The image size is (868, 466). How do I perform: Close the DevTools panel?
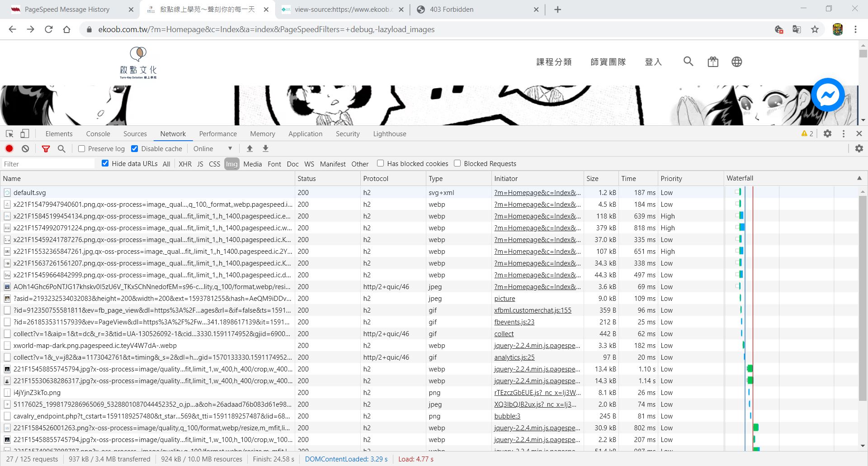[x=859, y=133]
